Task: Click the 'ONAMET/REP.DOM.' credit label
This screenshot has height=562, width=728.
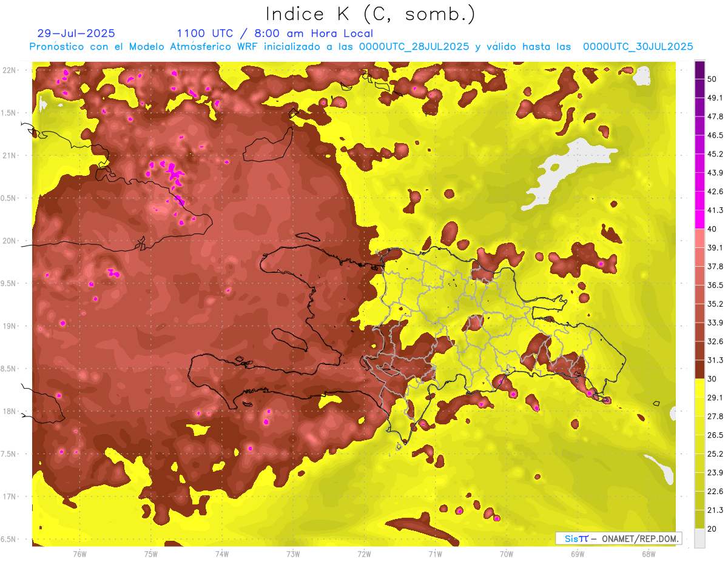Action: [x=640, y=538]
